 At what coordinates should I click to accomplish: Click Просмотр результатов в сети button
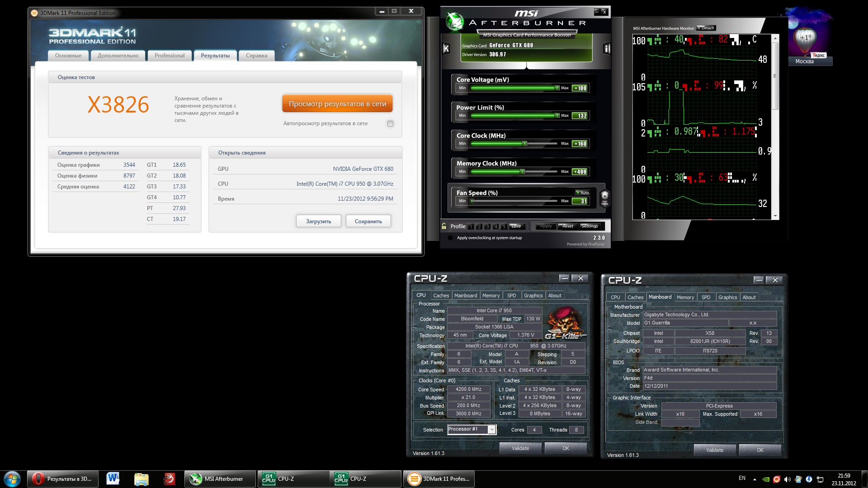pyautogui.click(x=337, y=104)
